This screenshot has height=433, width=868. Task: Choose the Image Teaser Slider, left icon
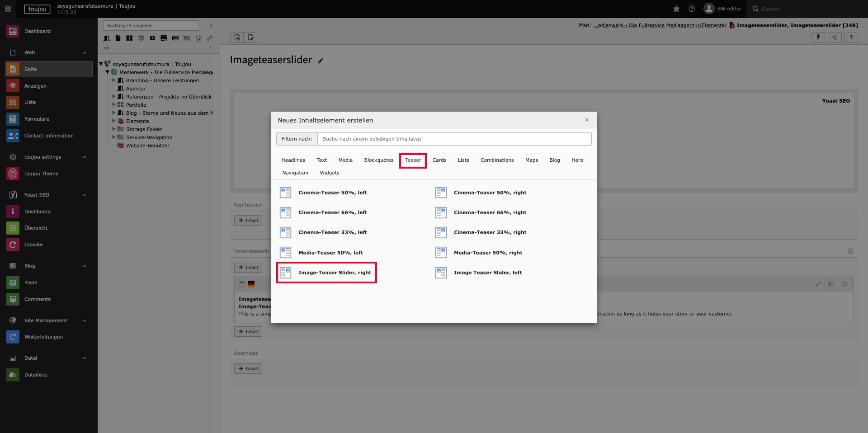click(441, 273)
